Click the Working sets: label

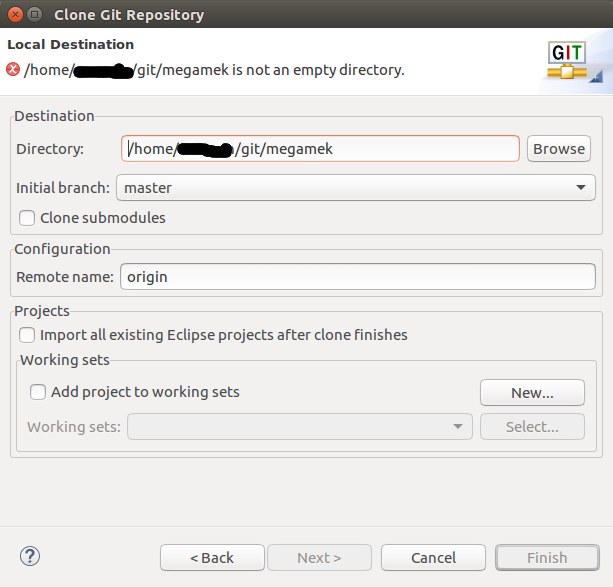[74, 427]
